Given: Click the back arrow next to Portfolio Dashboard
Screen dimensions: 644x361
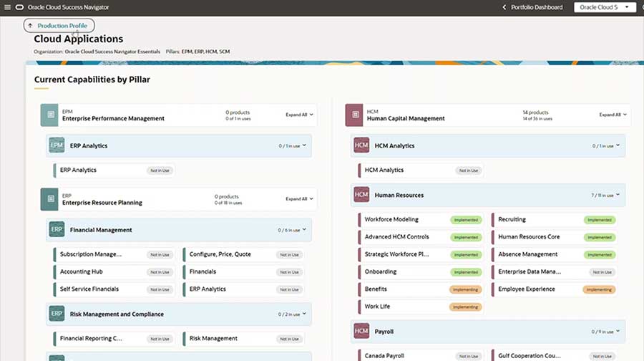Looking at the screenshot, I should coord(504,7).
